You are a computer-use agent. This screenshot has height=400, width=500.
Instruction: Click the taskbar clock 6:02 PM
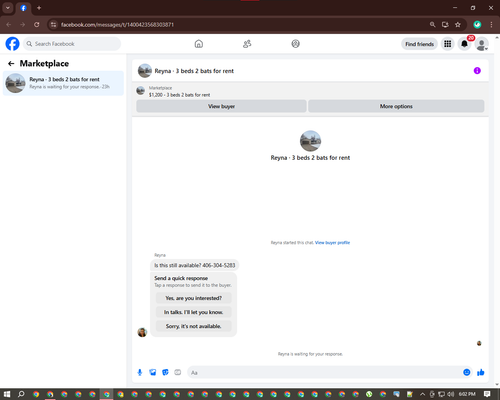coord(467,394)
